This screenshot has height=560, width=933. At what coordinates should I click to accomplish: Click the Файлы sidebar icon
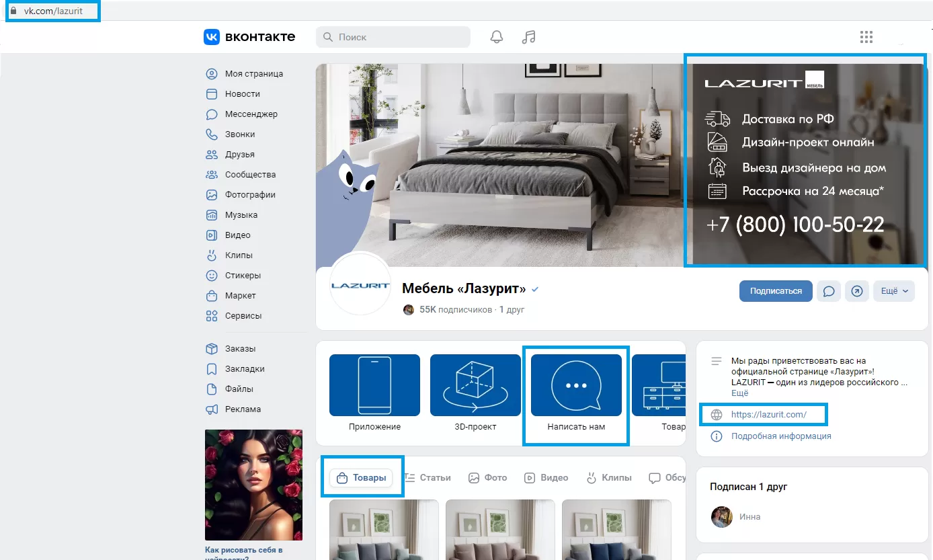pos(212,389)
